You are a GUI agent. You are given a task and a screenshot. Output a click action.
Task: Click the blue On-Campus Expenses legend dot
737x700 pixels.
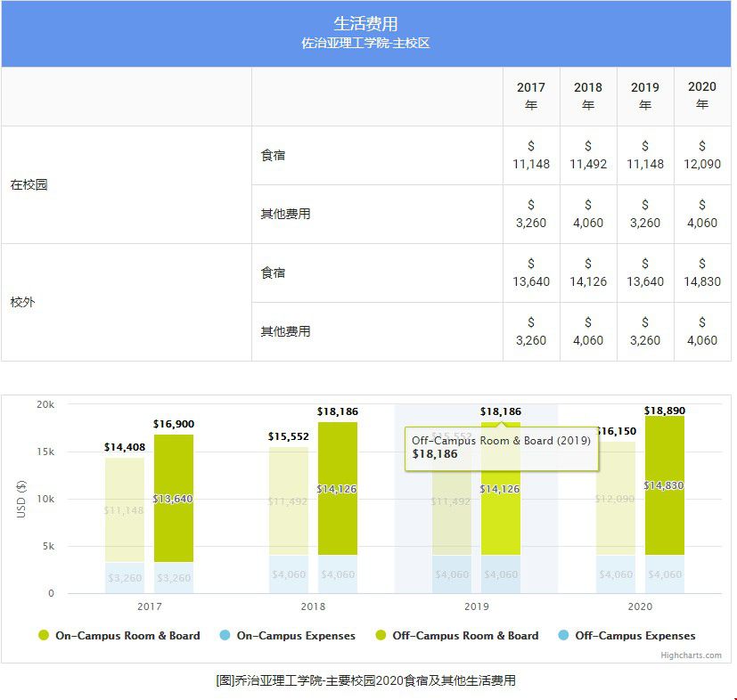tap(225, 636)
